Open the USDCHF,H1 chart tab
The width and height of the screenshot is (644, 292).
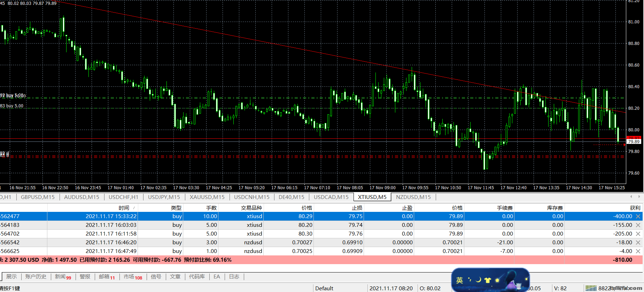coord(123,197)
